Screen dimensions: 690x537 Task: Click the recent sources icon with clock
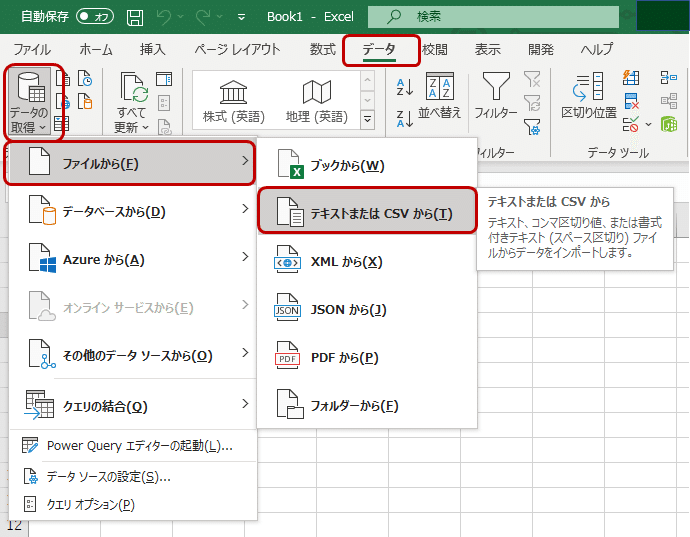tap(85, 78)
